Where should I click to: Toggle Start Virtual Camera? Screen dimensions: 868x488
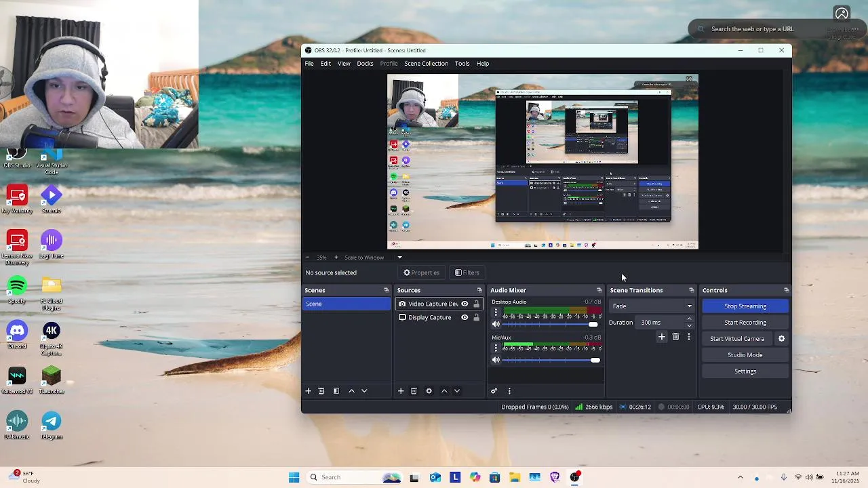(x=737, y=339)
